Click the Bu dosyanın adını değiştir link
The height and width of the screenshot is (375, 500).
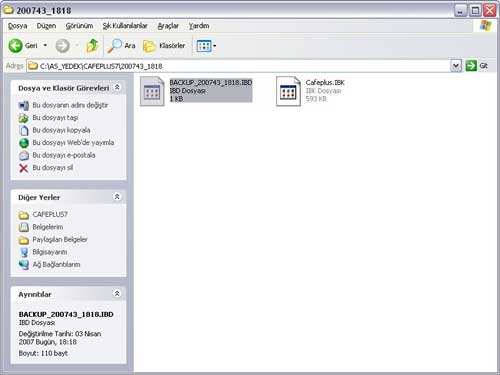pyautogui.click(x=70, y=105)
